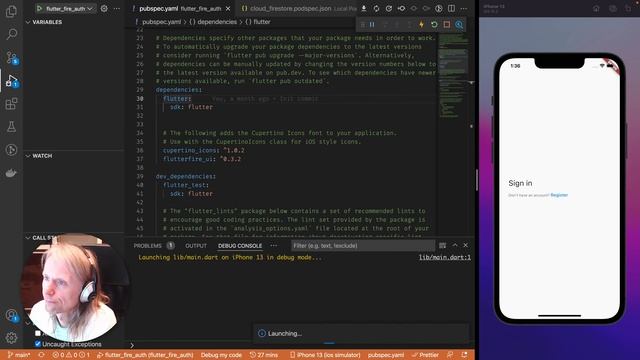Collapse the CALL STACK section
Screen dimensions: 640x360
pyautogui.click(x=41, y=238)
